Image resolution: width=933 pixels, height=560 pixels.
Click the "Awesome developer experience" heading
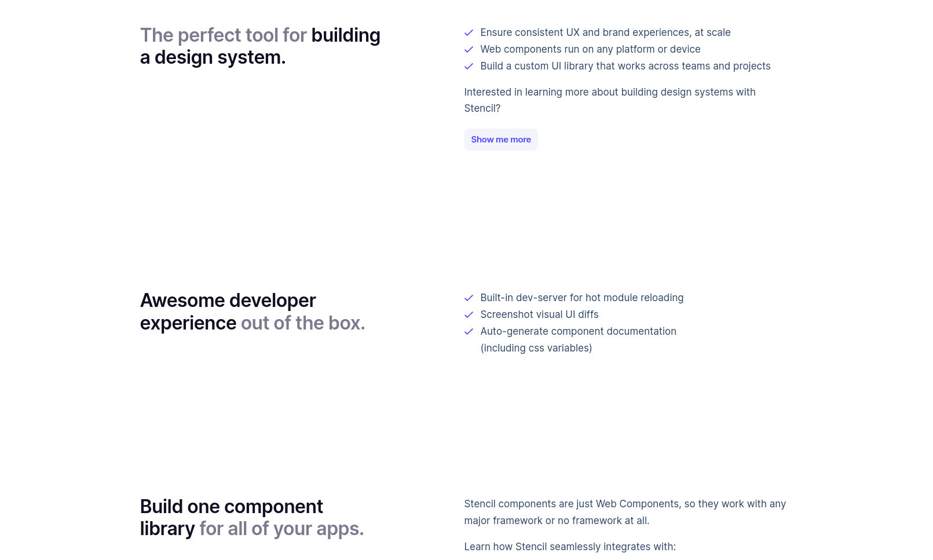pyautogui.click(x=253, y=312)
